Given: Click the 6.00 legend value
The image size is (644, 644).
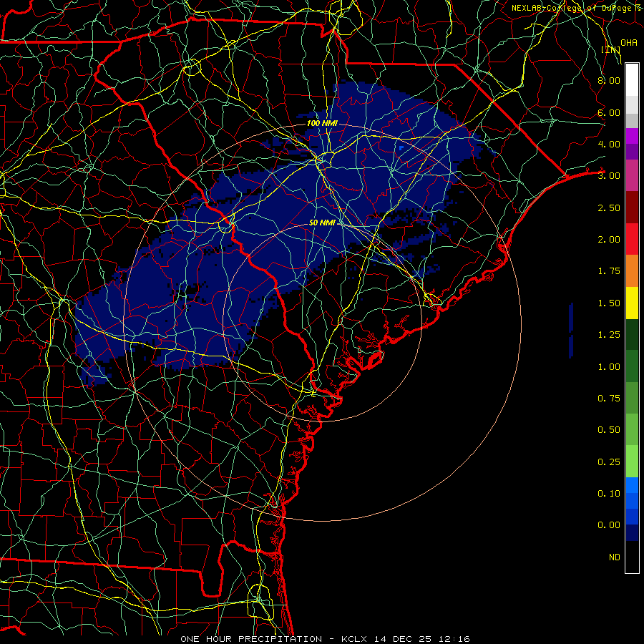Looking at the screenshot, I should click(x=609, y=112).
